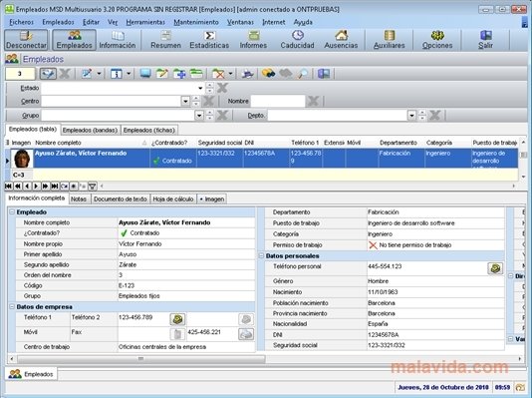The height and width of the screenshot is (398, 532).
Task: Switch to the Empleados (bandas) tab
Action: click(91, 130)
